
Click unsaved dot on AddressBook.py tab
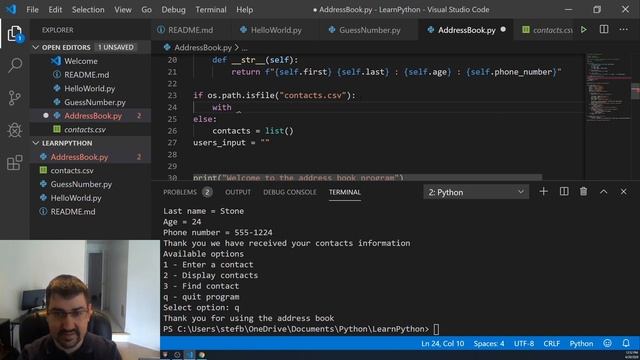(503, 29)
